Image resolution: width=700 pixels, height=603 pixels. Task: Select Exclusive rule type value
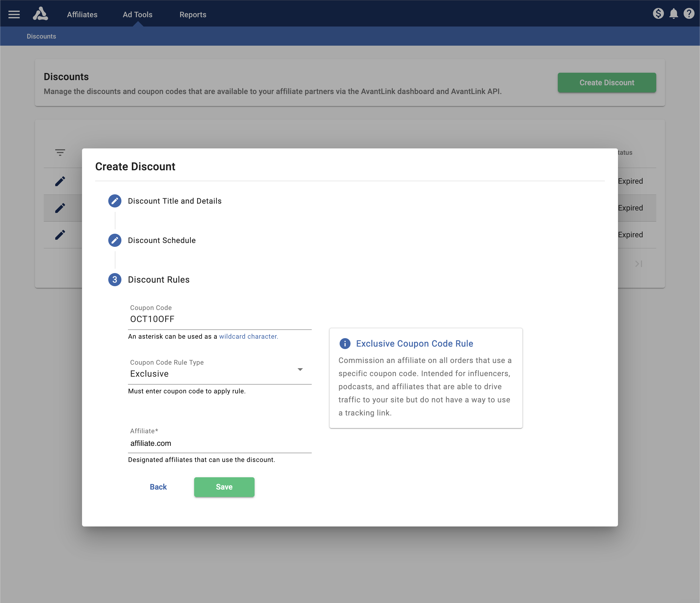pyautogui.click(x=149, y=374)
